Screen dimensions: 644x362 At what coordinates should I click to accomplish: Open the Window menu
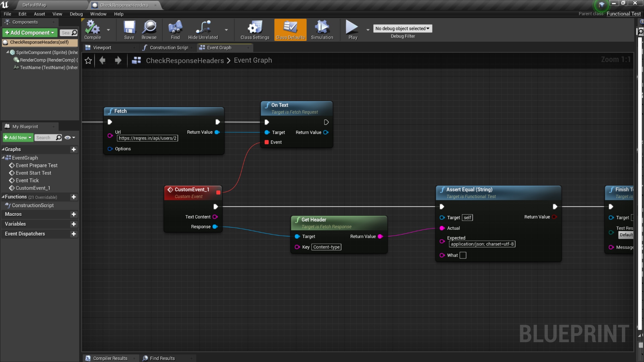(x=98, y=14)
